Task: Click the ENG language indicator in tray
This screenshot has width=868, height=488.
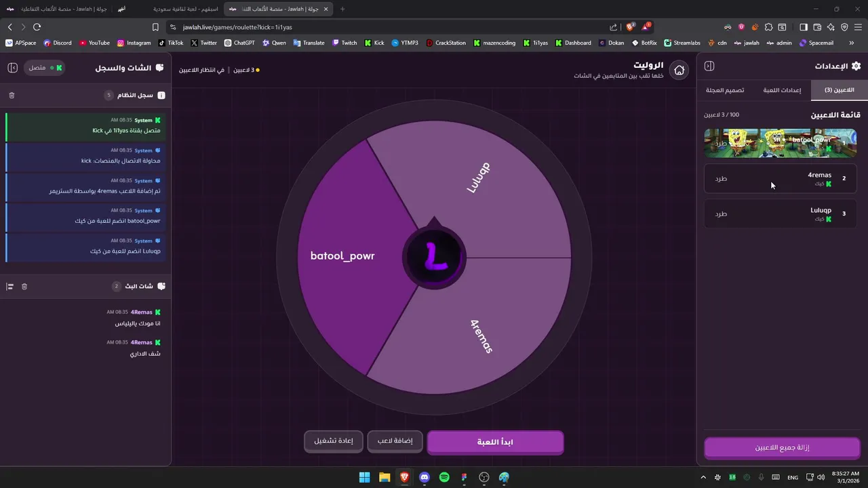Action: tap(793, 477)
